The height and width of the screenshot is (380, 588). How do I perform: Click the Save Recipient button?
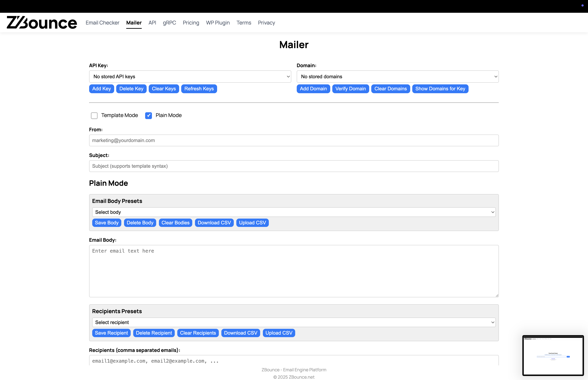click(111, 333)
